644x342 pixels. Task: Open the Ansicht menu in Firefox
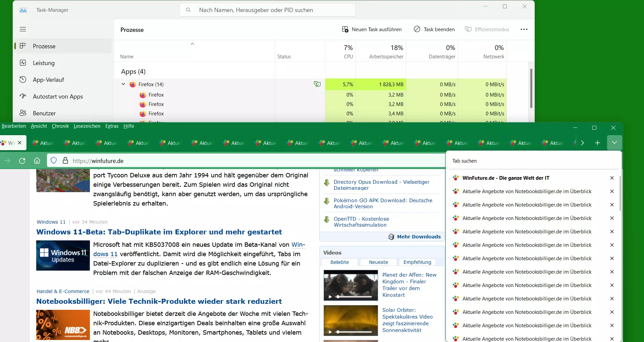(x=39, y=126)
